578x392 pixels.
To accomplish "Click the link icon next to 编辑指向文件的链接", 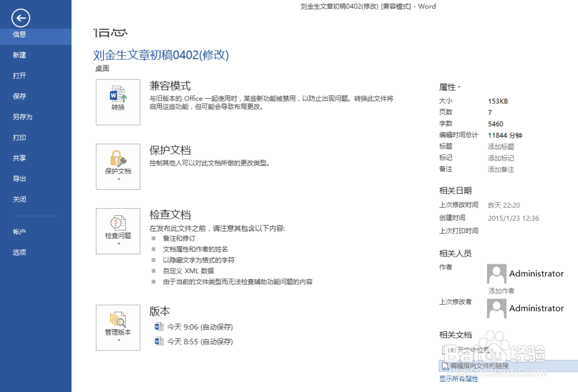I will [x=445, y=366].
